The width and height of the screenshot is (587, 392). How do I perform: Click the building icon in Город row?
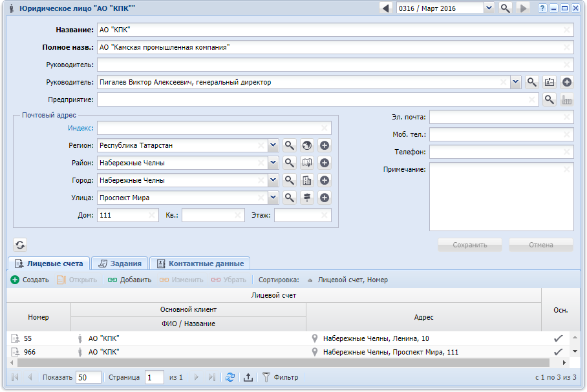point(307,180)
